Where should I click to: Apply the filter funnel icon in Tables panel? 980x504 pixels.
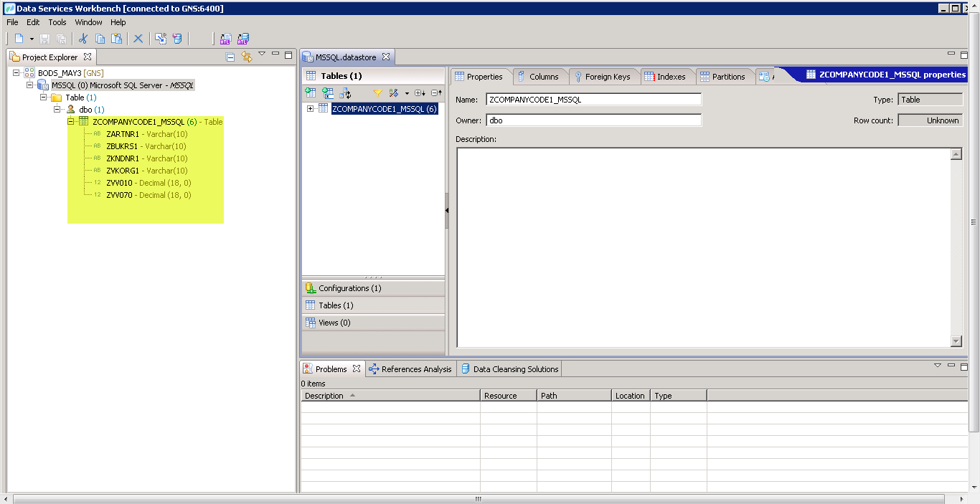point(377,92)
